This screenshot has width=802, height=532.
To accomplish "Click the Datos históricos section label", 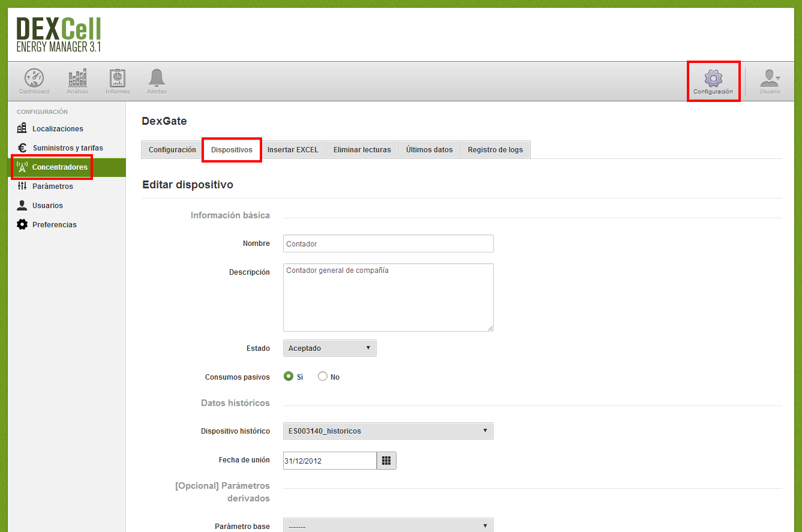I will tap(235, 403).
